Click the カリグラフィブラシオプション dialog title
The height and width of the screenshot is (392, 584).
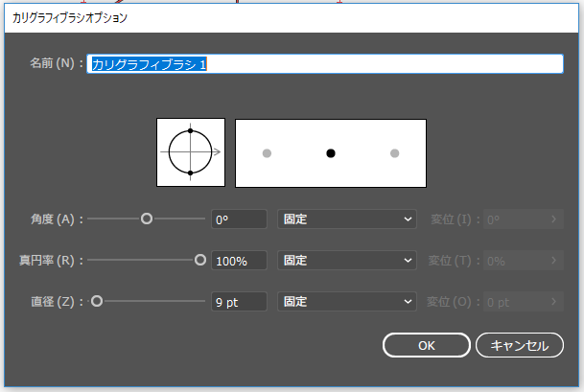70,18
